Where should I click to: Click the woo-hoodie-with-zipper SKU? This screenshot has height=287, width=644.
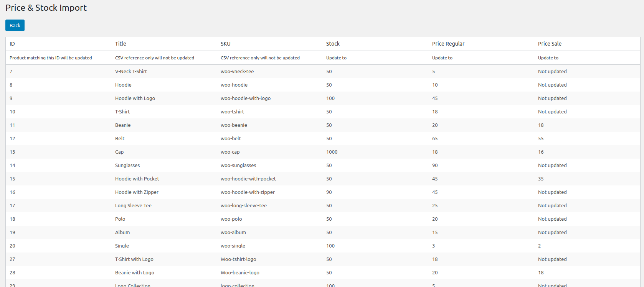click(248, 192)
